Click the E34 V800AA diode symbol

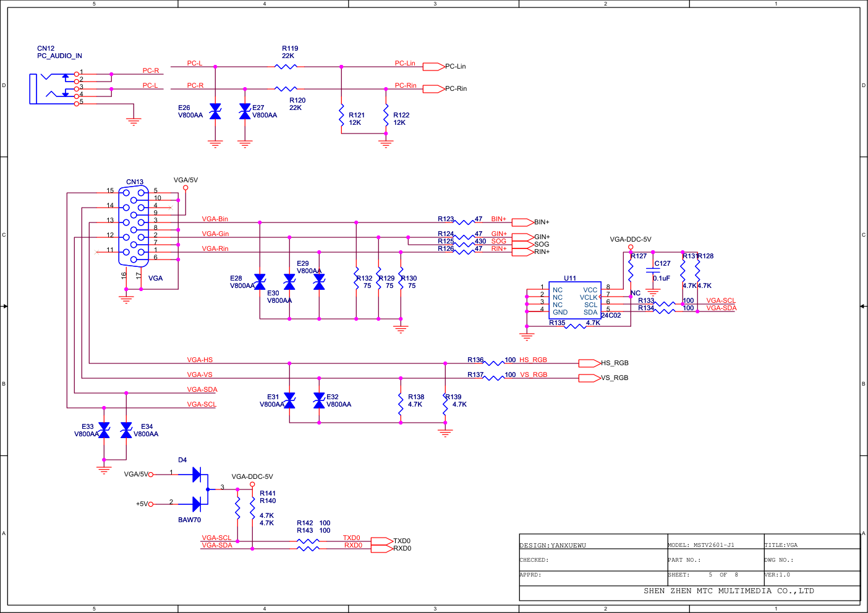(x=126, y=430)
